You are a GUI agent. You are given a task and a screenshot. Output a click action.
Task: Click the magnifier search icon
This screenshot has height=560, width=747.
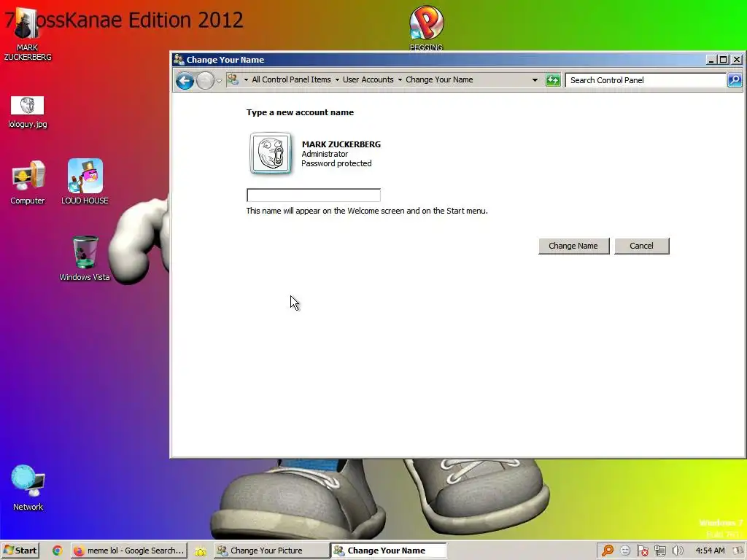tap(734, 80)
